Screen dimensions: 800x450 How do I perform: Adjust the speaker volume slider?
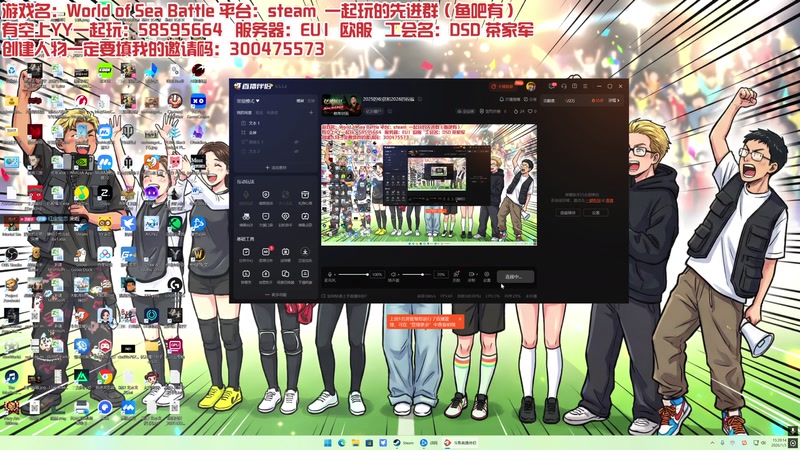[416, 274]
